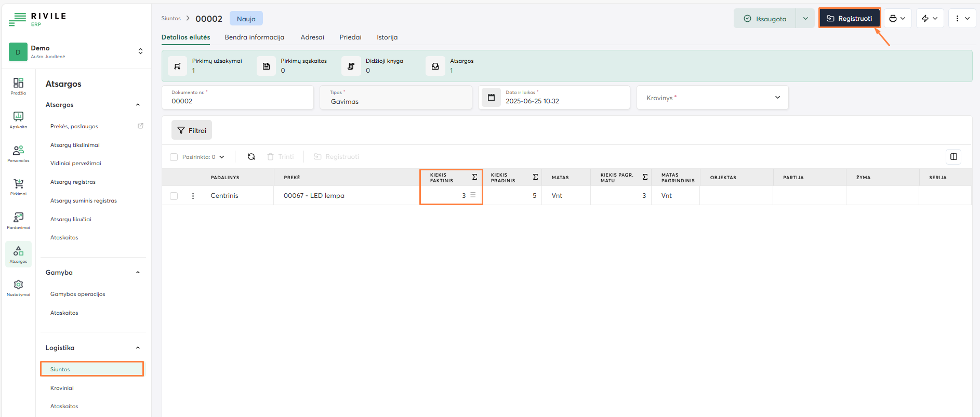Open the Pirkimai shopping cart icon
This screenshot has height=417, width=980.
(x=18, y=186)
